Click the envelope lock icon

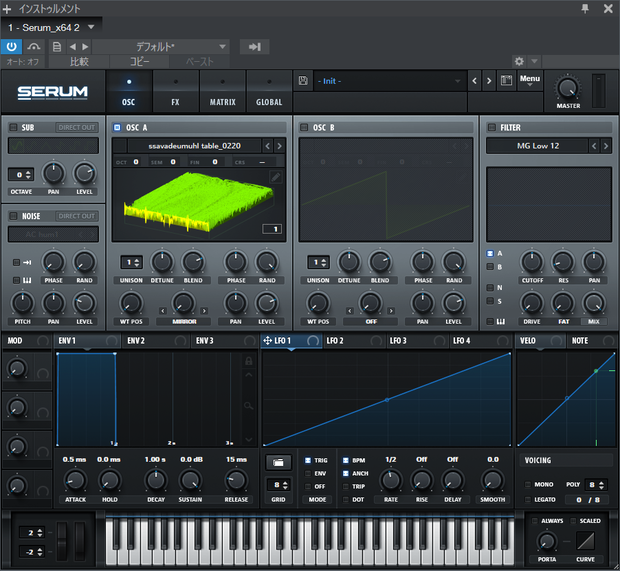point(249,361)
